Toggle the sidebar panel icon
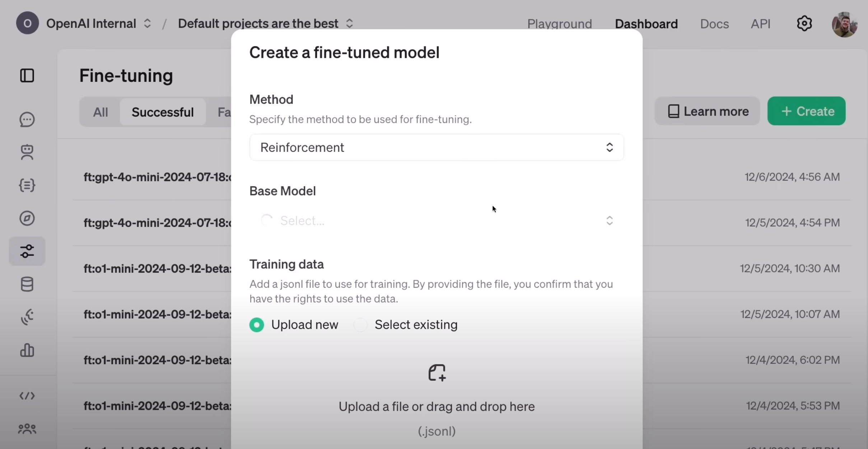 (x=27, y=76)
